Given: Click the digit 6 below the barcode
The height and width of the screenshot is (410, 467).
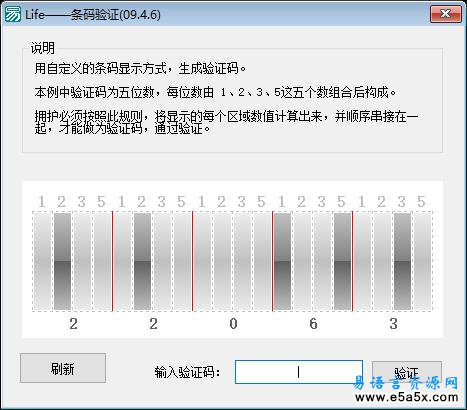Looking at the screenshot, I should click(313, 324).
